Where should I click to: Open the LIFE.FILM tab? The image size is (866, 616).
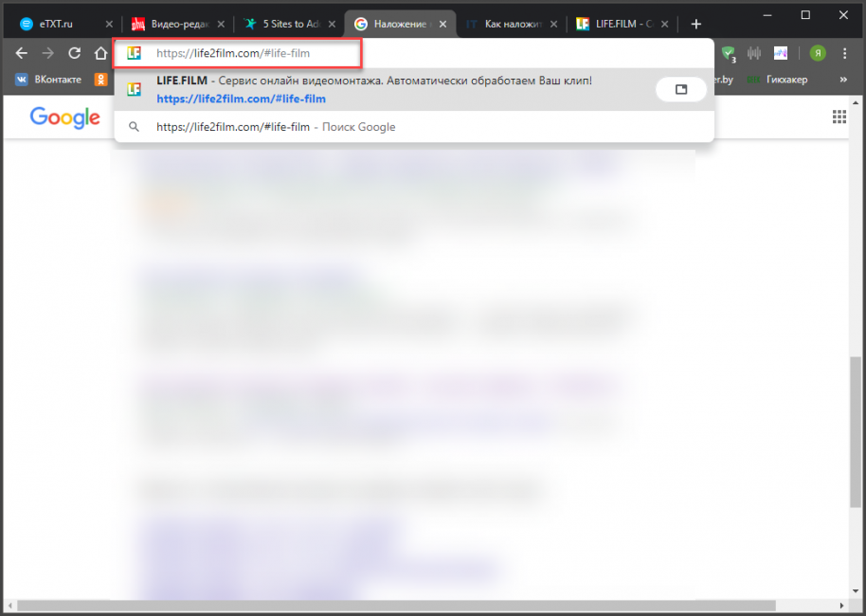pos(624,24)
